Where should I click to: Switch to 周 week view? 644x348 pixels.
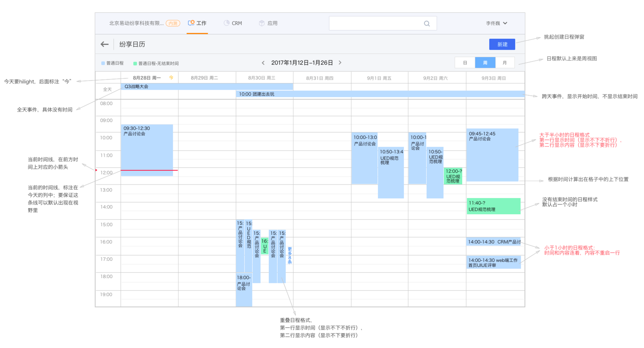pos(485,63)
